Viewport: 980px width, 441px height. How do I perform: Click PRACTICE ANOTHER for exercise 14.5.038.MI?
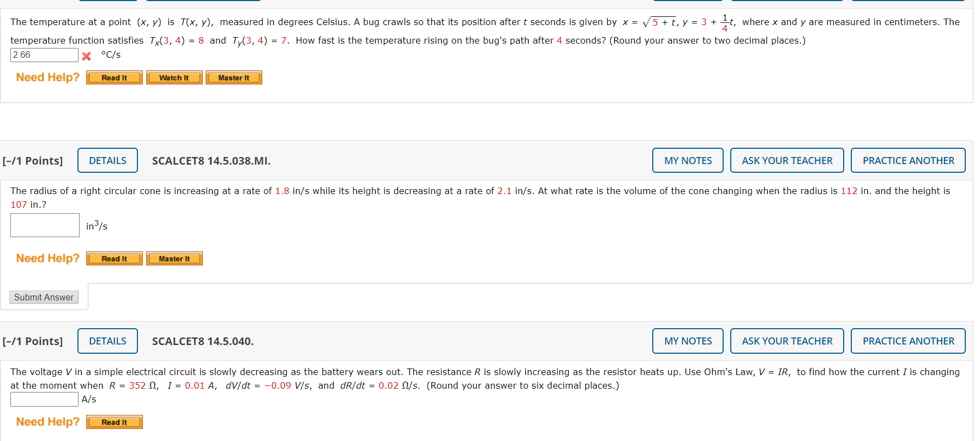pos(907,160)
